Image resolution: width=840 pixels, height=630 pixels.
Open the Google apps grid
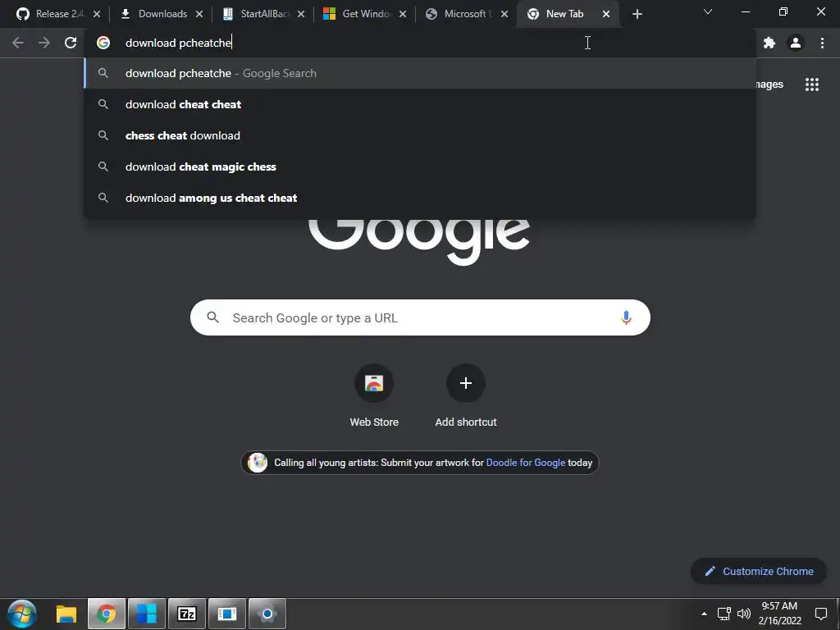[811, 84]
